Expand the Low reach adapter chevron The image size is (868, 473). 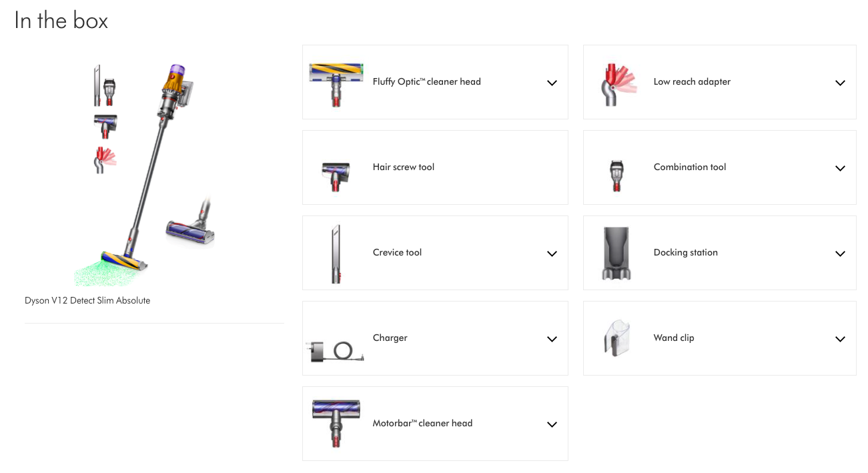point(840,83)
